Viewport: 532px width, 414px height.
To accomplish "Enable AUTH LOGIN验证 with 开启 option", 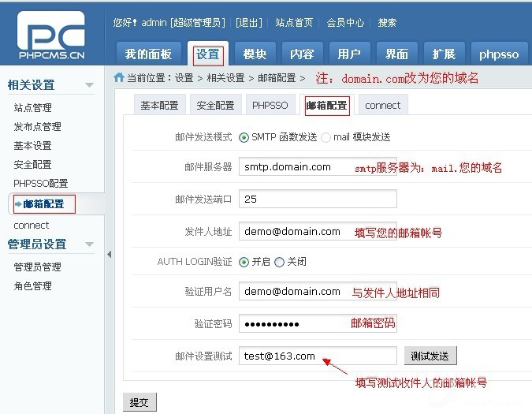I will pos(244,262).
